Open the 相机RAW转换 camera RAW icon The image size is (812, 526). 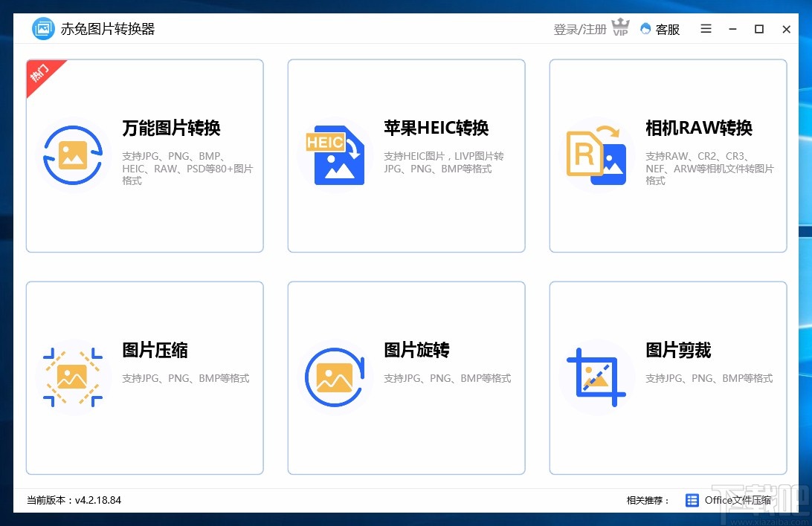[x=596, y=155]
